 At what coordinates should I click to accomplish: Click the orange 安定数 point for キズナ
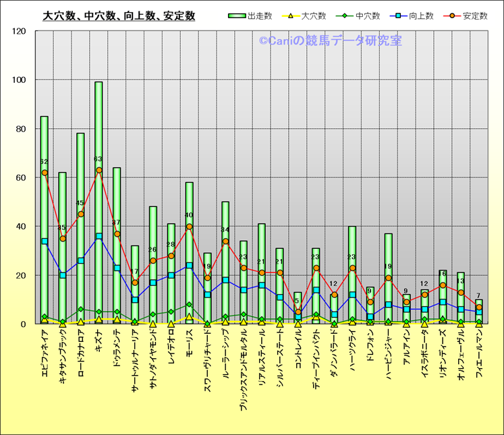[99, 170]
